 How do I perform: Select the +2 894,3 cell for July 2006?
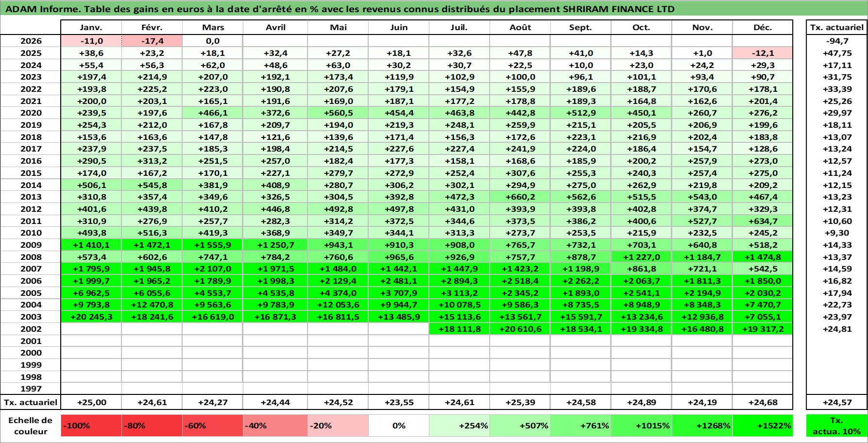pos(460,281)
